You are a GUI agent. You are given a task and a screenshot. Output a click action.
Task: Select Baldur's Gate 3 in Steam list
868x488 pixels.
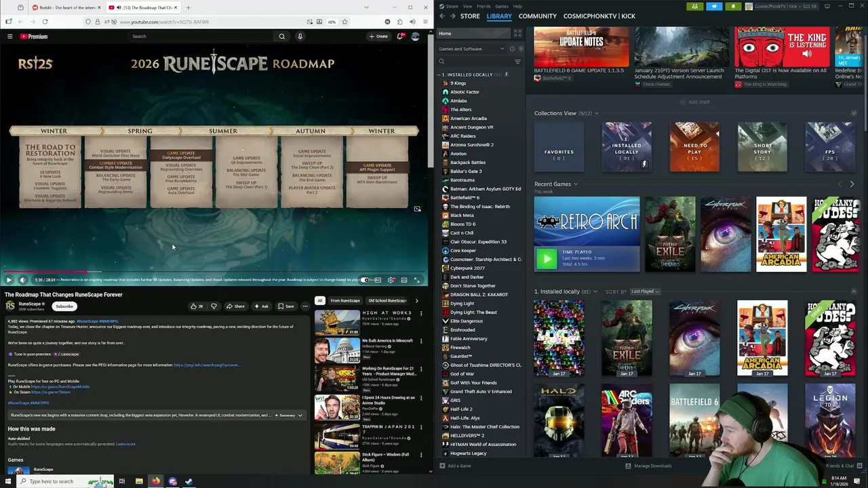[x=466, y=171]
